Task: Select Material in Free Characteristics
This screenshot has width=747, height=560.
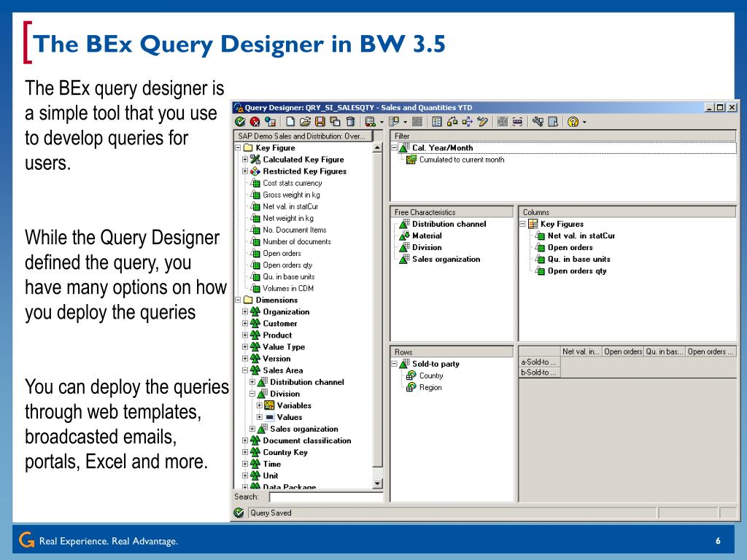Action: click(x=427, y=236)
